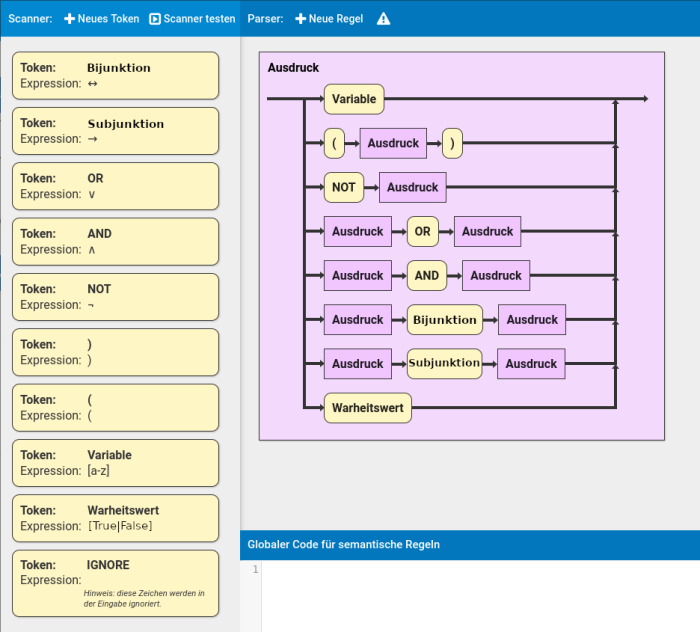This screenshot has height=632, width=700.
Task: Click the Neues Token button
Action: click(102, 19)
